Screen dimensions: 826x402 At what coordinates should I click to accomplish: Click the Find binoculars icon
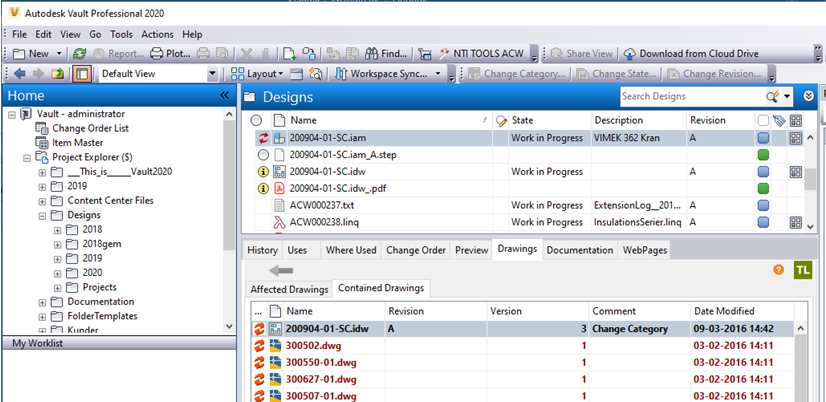click(372, 53)
